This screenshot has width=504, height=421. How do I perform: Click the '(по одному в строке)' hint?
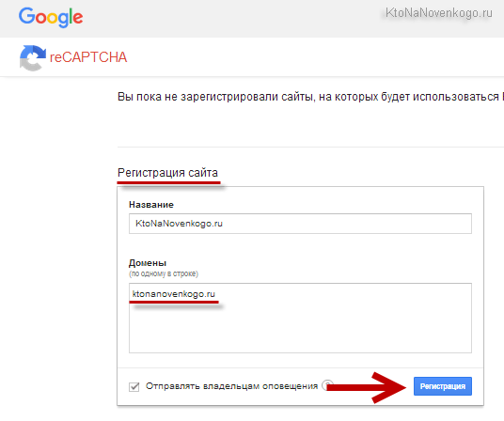[164, 273]
